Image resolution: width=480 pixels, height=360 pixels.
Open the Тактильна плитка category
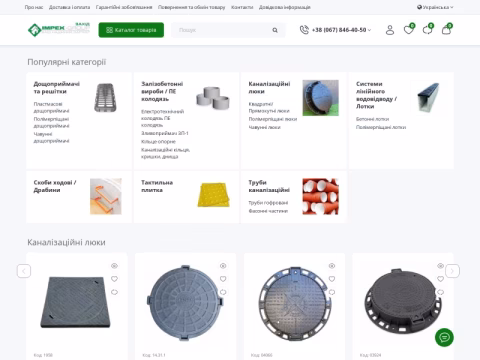pos(157,186)
